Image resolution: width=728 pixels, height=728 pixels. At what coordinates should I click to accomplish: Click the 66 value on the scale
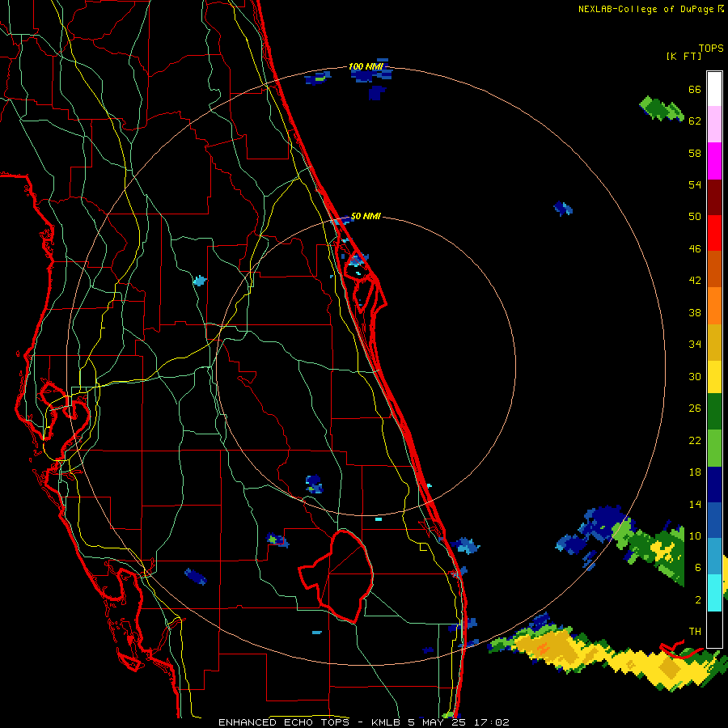tap(695, 89)
